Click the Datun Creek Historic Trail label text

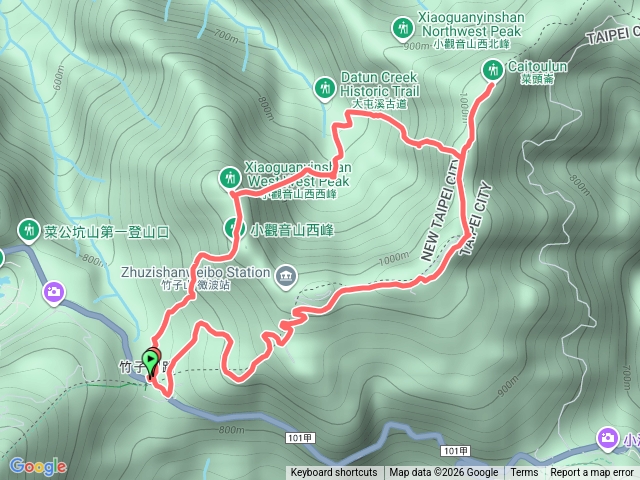(380, 84)
